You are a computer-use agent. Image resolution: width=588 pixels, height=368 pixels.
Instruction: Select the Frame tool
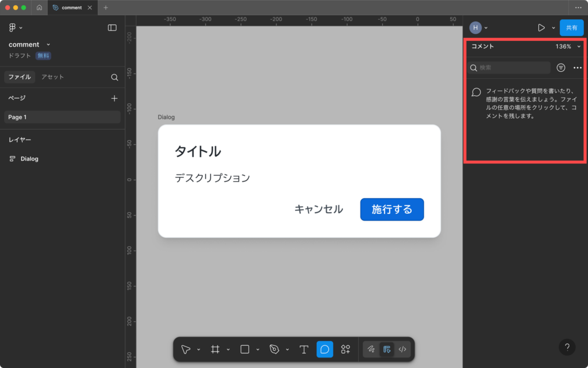215,349
